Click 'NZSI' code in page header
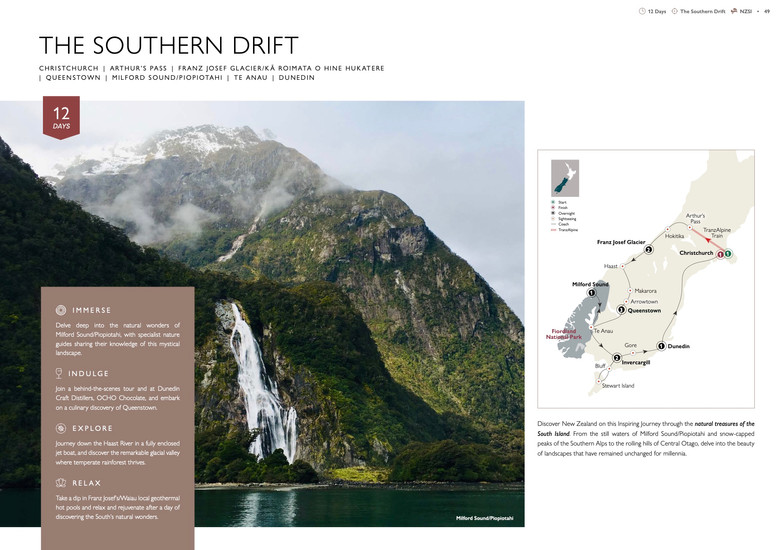Screen dimensions: 778x550 [x=746, y=11]
